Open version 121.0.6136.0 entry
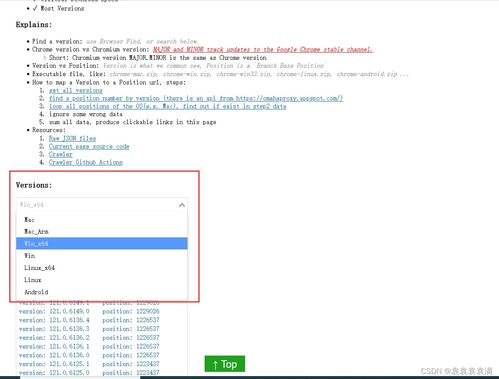499x379 pixels. pyautogui.click(x=89, y=355)
